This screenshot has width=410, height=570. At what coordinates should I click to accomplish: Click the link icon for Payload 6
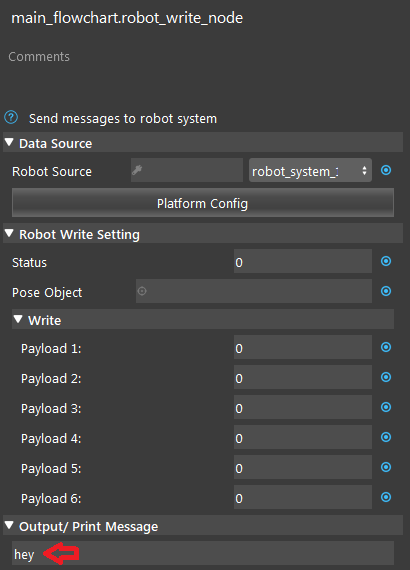coord(386,497)
